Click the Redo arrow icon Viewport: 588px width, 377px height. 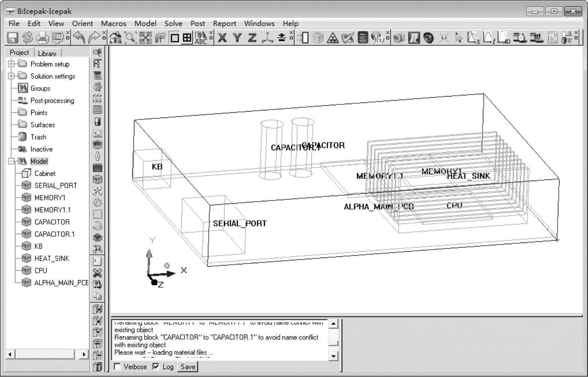[94, 38]
